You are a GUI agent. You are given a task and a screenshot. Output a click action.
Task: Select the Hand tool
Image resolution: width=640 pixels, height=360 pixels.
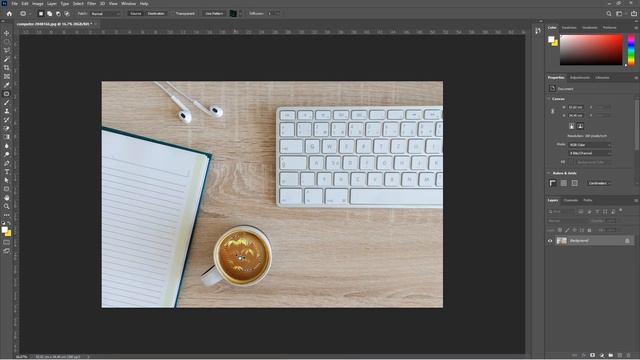pyautogui.click(x=7, y=198)
